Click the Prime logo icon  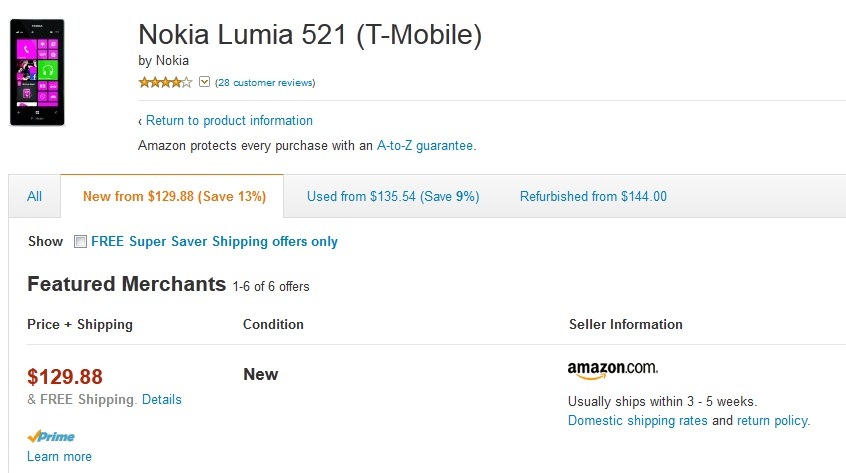[x=51, y=436]
